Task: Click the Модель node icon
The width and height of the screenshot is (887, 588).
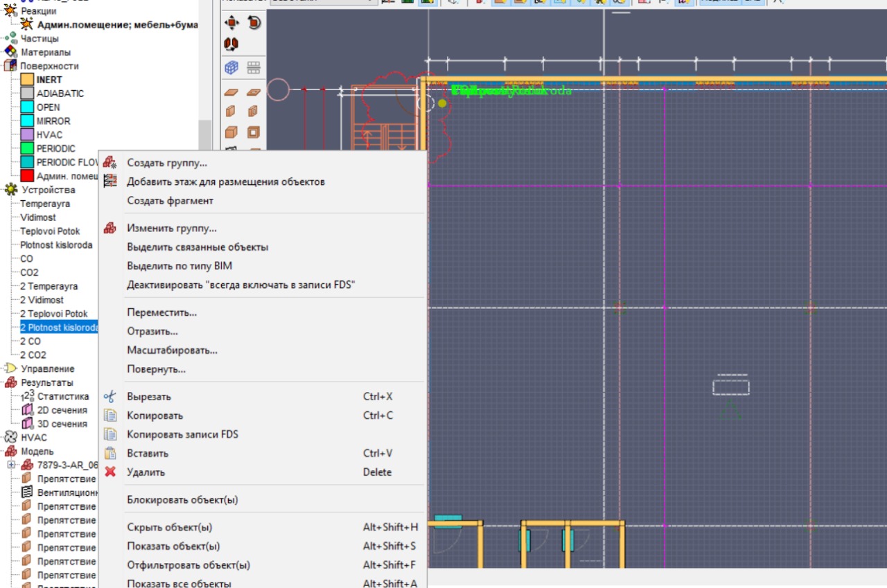Action: 10,451
